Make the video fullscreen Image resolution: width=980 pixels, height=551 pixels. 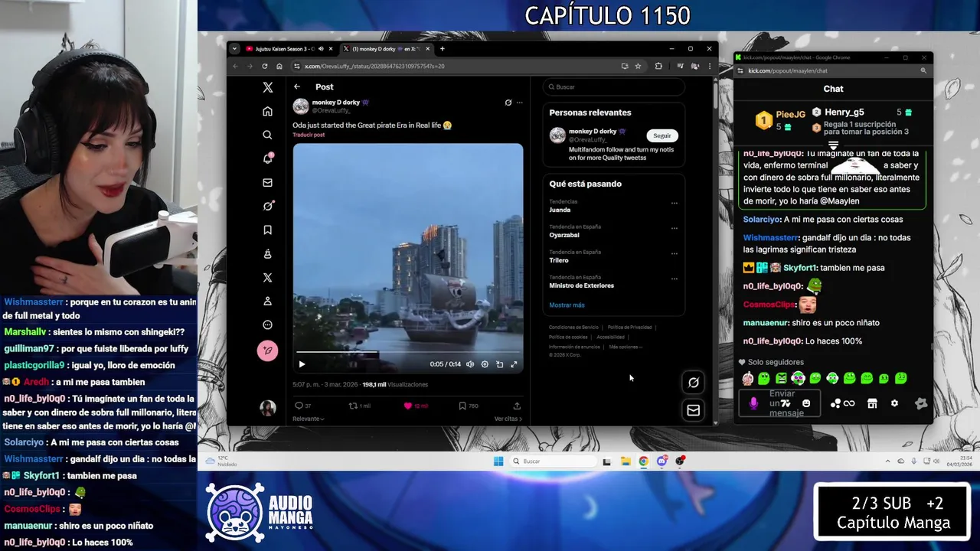(514, 364)
